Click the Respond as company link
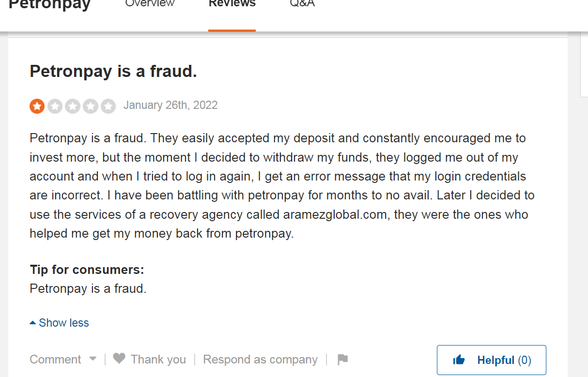 click(261, 360)
